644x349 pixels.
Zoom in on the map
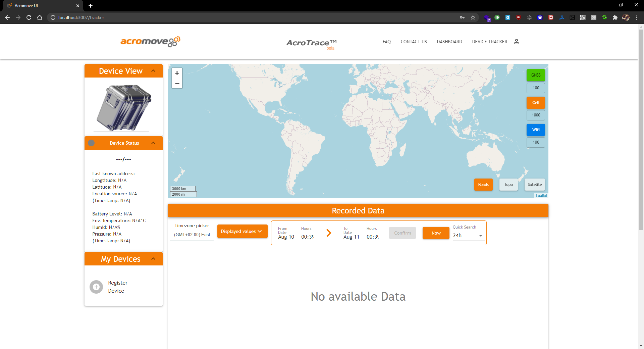point(177,73)
